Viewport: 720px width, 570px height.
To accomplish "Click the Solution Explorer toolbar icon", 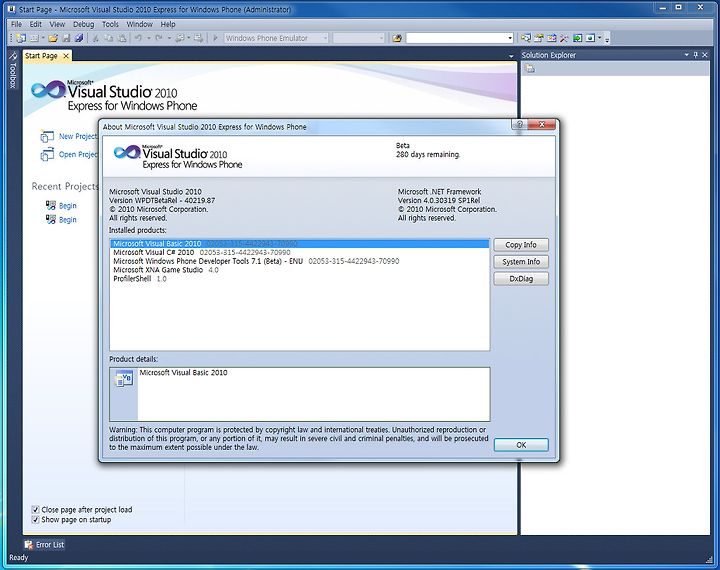I will coord(526,38).
